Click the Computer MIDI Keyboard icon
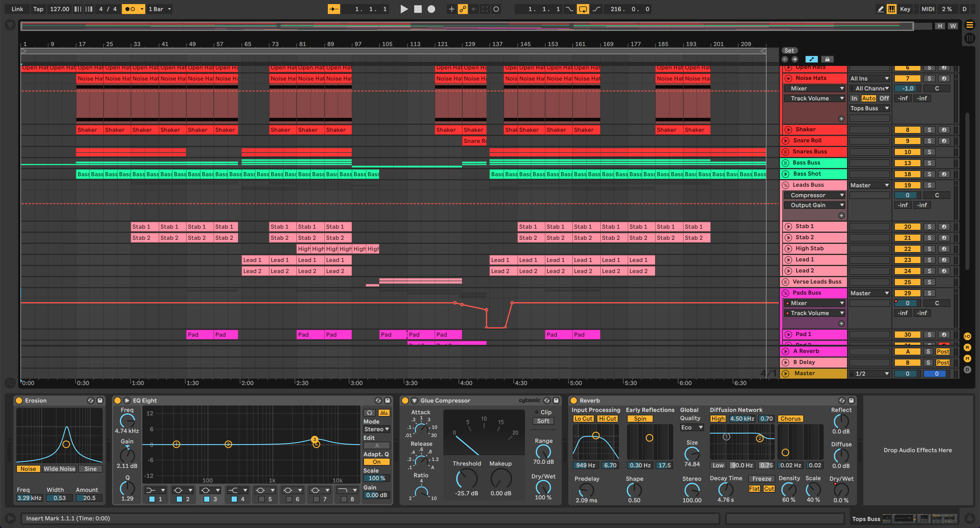 891,9
